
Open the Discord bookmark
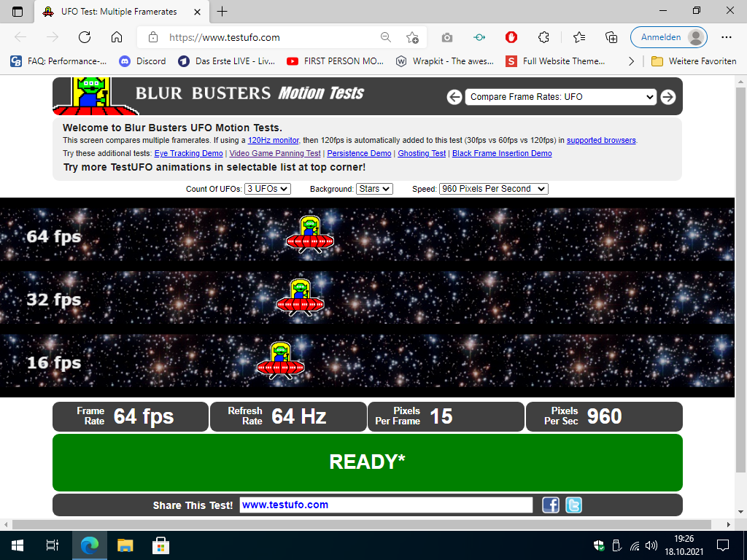[x=142, y=61]
